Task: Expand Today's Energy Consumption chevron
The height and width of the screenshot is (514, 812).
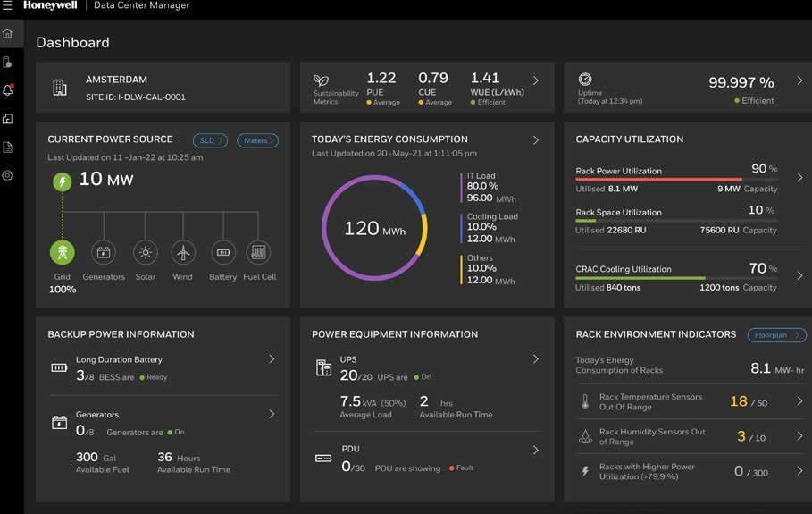Action: pos(536,140)
